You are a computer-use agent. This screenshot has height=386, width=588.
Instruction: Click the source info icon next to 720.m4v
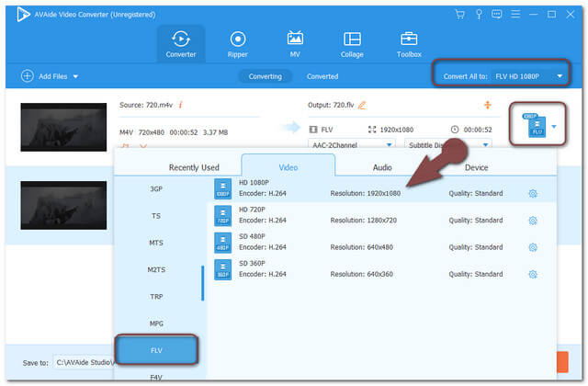coord(180,105)
